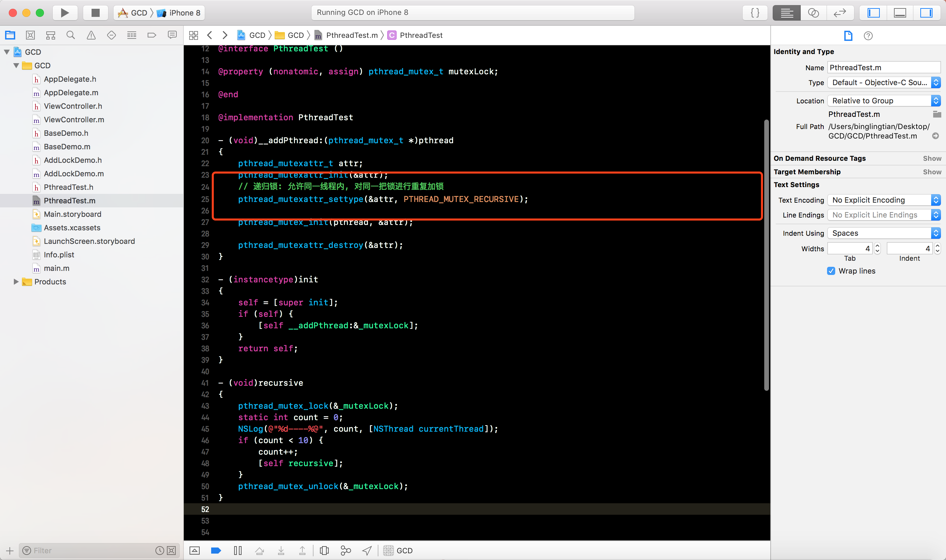Screen dimensions: 946x560
Task: Step into in debugger
Action: coord(281,551)
